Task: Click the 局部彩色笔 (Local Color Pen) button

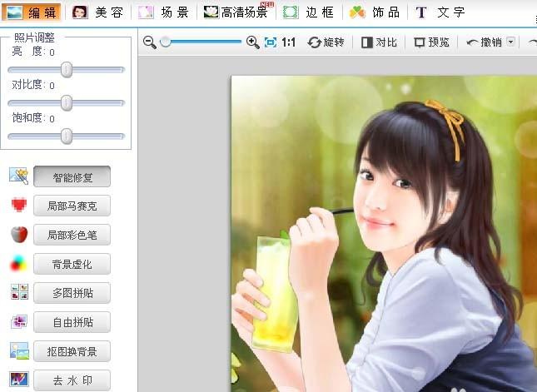Action: pos(72,235)
